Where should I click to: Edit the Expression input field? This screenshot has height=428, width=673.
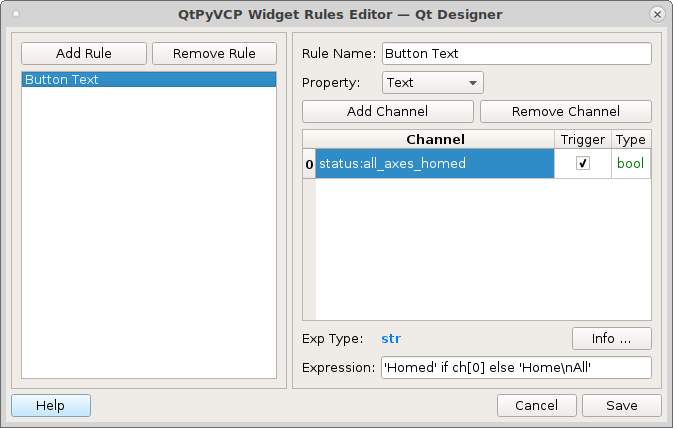(516, 367)
